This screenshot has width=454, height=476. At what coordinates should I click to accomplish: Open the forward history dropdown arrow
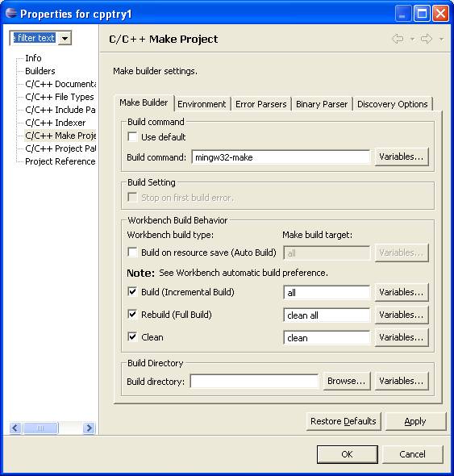point(441,40)
